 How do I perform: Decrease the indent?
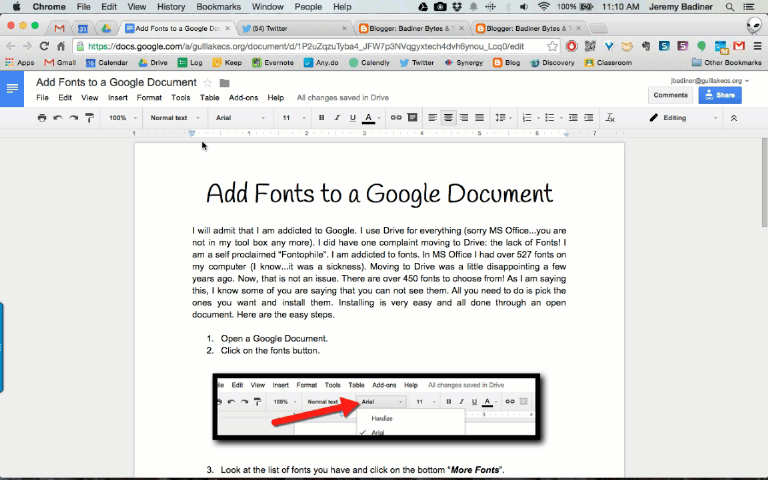point(573,118)
